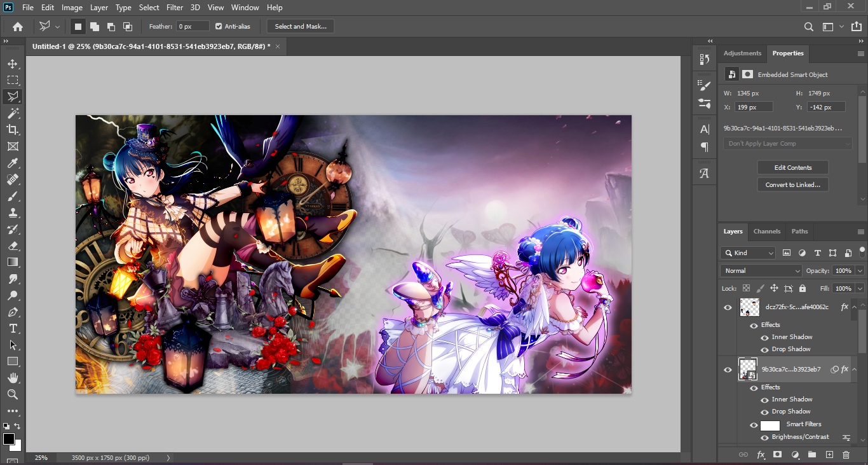Select the Pen tool
Image resolution: width=868 pixels, height=465 pixels.
pos(12,312)
